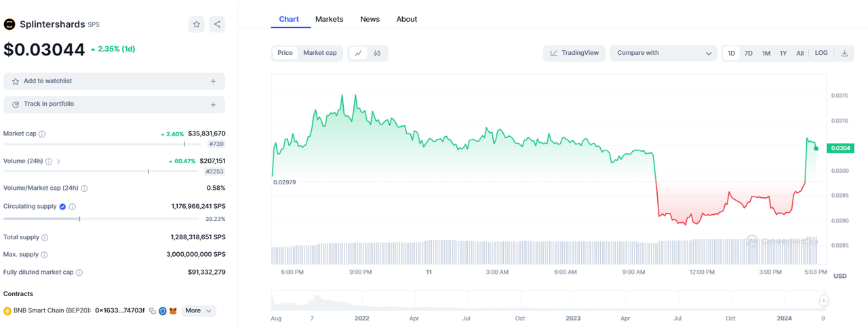Click the star favorite icon beside Splintershards

[x=197, y=24]
